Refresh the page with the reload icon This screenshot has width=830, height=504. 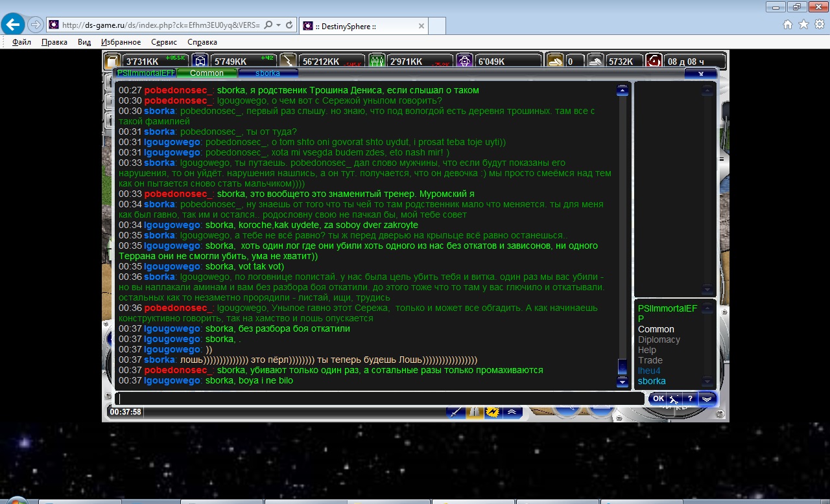[x=289, y=25]
